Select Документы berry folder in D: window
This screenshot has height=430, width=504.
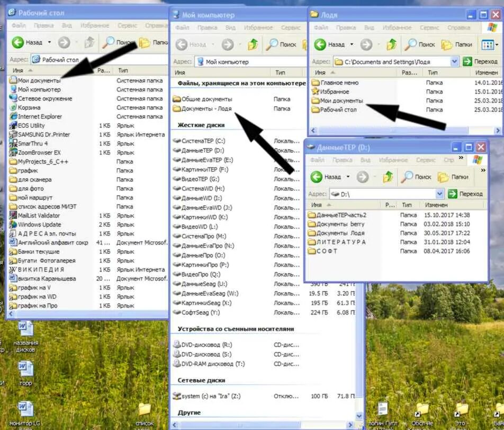tap(336, 224)
